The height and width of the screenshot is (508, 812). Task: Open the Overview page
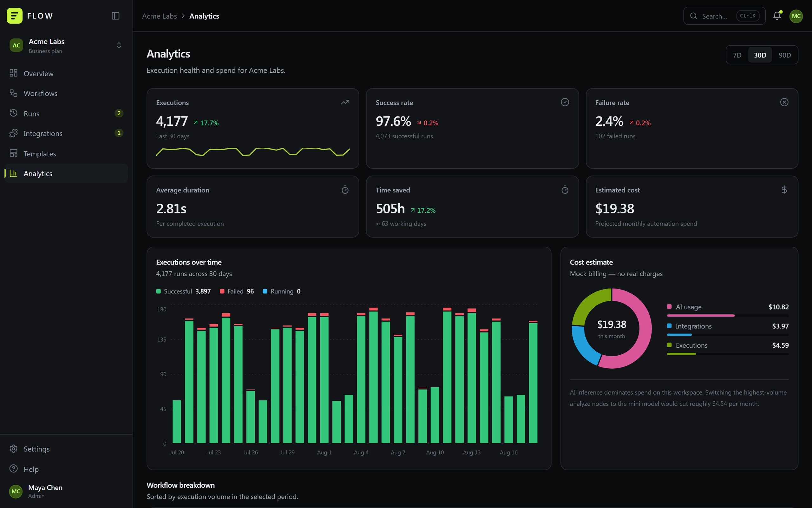click(66, 73)
